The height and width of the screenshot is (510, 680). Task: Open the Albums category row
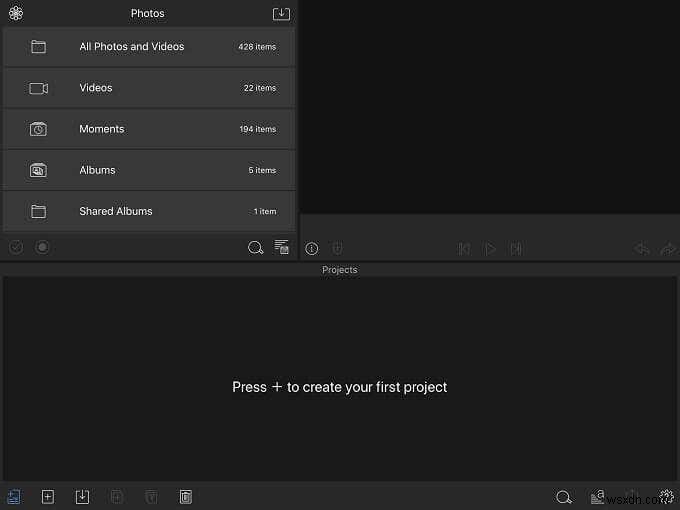tap(149, 170)
